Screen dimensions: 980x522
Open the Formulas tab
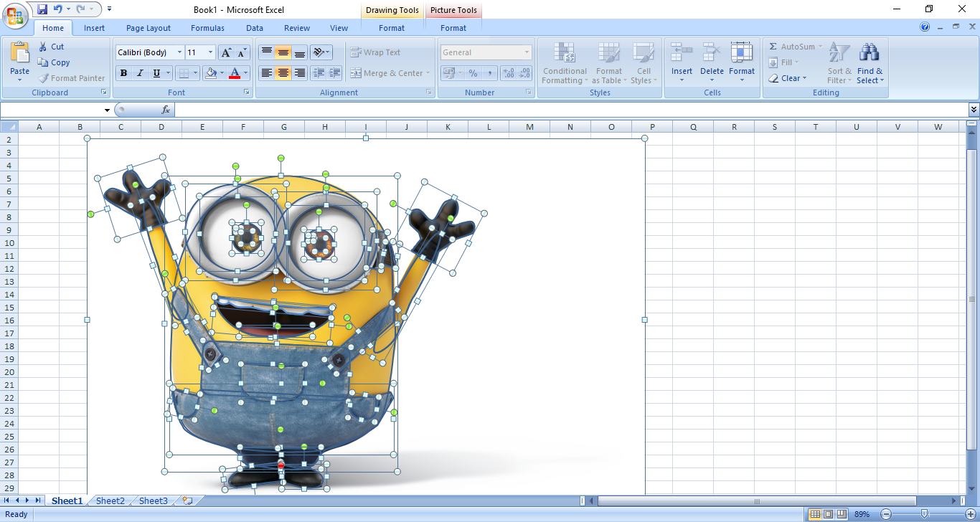pos(207,28)
